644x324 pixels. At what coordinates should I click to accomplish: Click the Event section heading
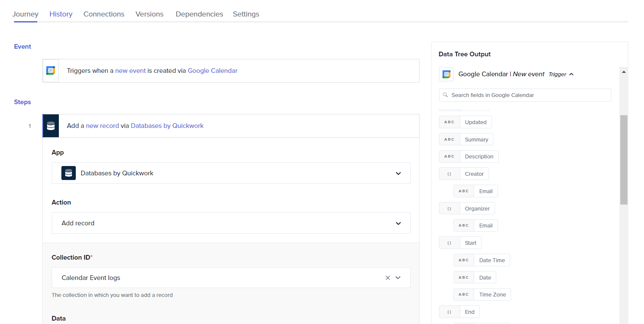point(22,47)
